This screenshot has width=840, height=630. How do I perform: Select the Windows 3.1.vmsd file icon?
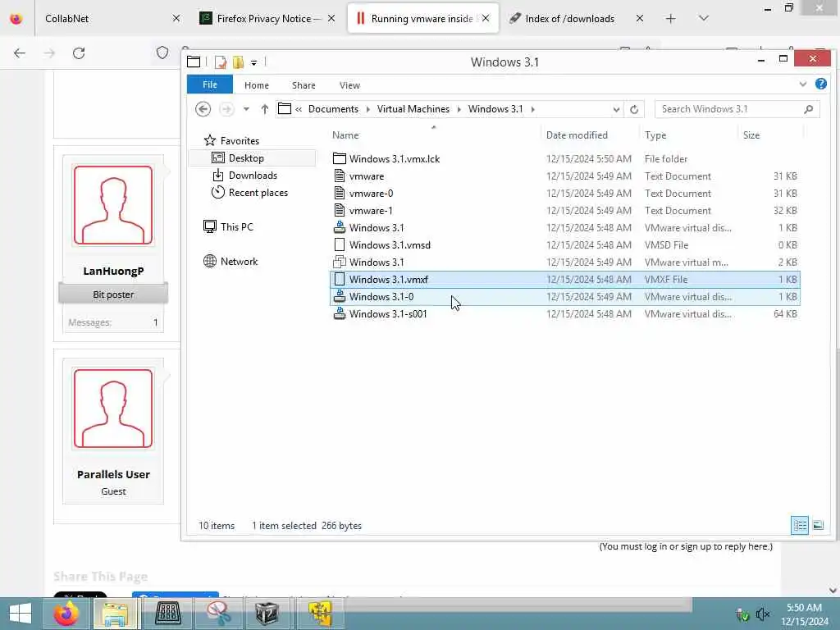point(339,244)
